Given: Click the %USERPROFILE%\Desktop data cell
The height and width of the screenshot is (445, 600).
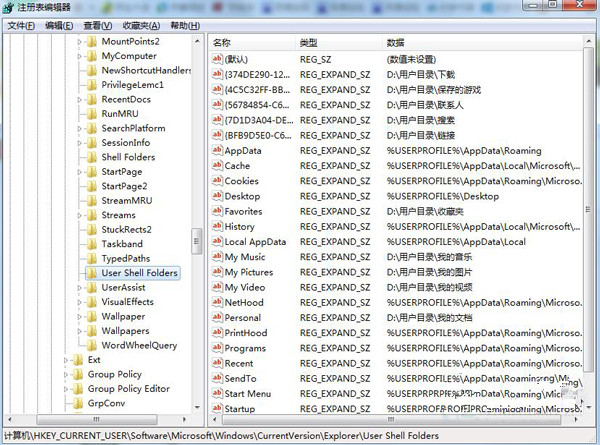Looking at the screenshot, I should click(x=443, y=196).
